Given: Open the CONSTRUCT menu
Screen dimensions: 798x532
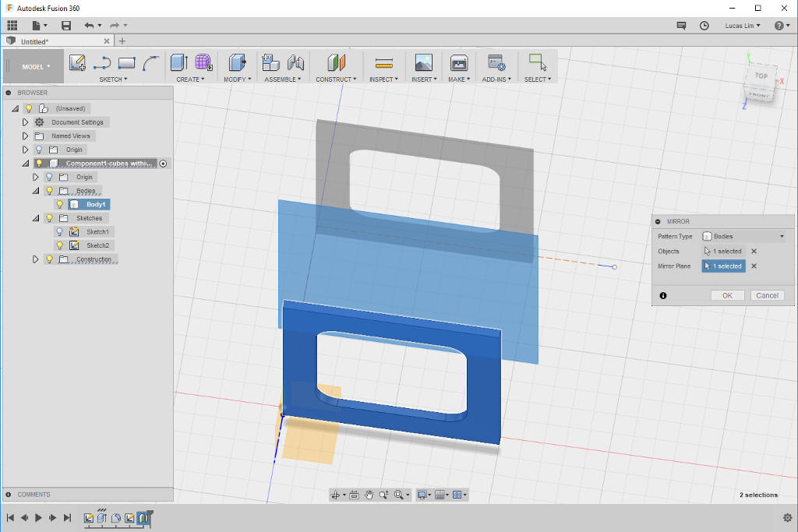Looking at the screenshot, I should (x=336, y=79).
